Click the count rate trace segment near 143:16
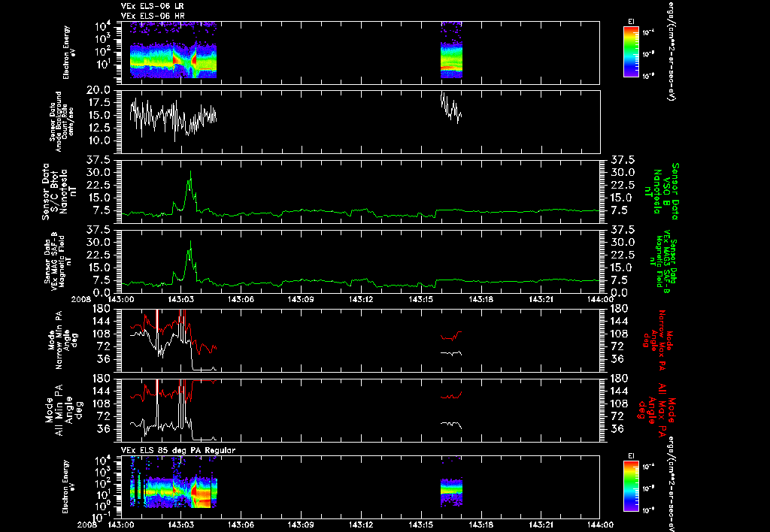770x532 pixels. tap(451, 107)
